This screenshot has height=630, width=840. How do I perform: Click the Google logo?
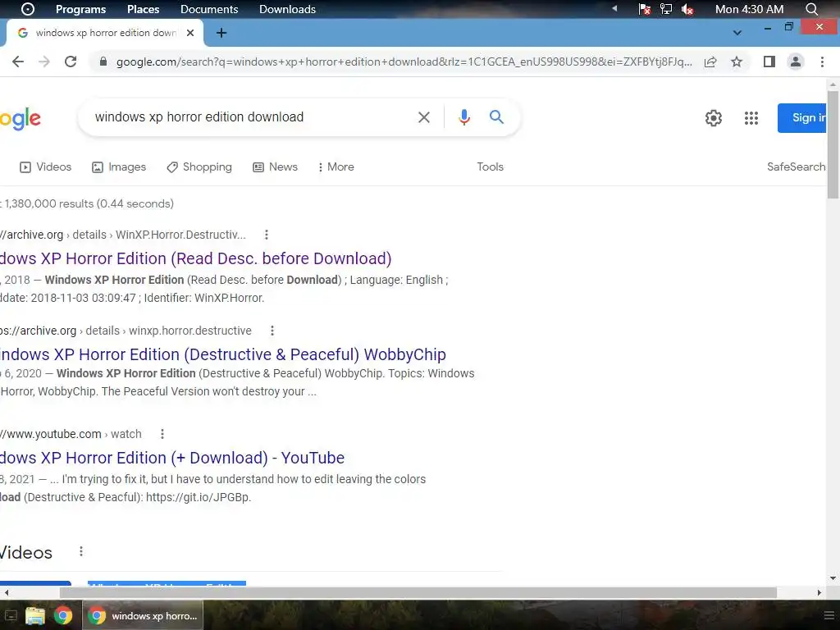click(21, 119)
